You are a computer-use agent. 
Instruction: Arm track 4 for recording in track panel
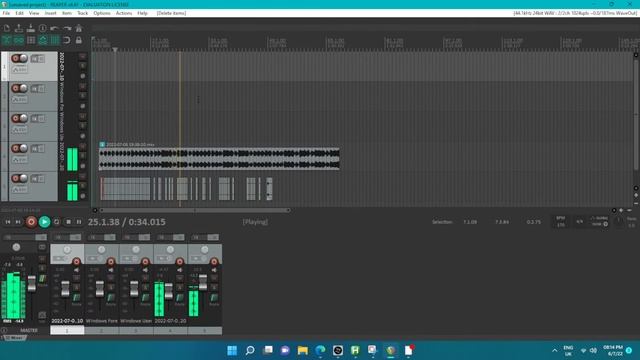pos(16,148)
